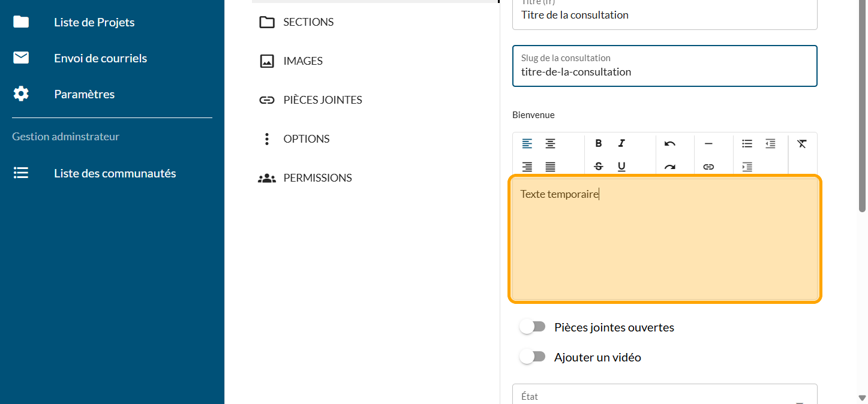Apply italic formatting

[621, 143]
